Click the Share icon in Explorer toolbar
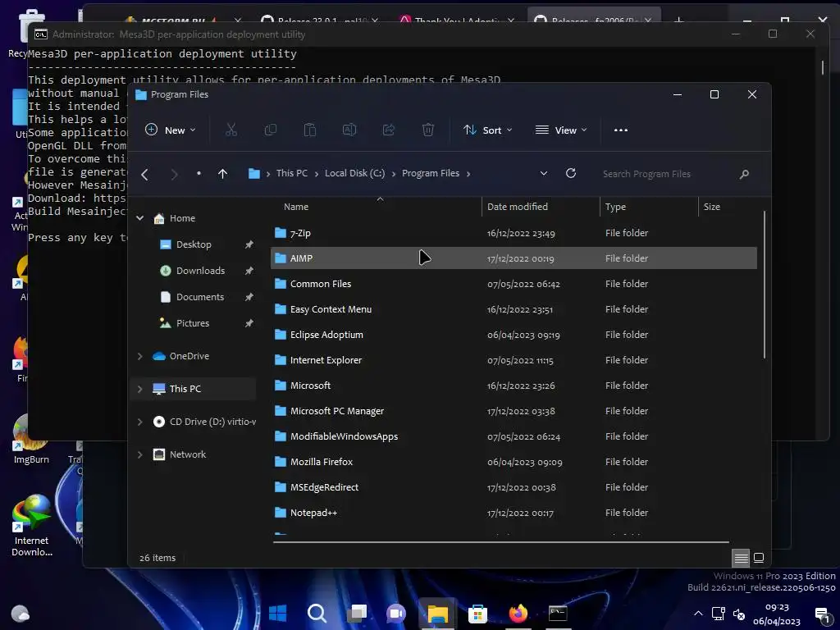Screen dimensions: 840x630 click(388, 130)
